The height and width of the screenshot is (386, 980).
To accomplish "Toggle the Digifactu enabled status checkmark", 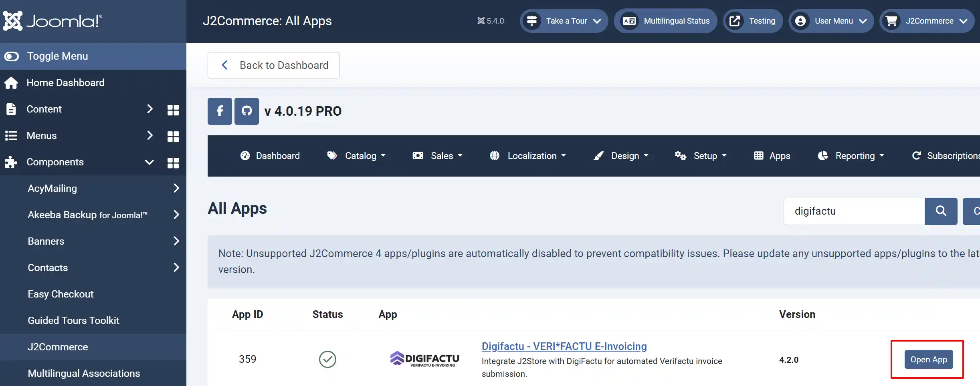I will (327, 359).
